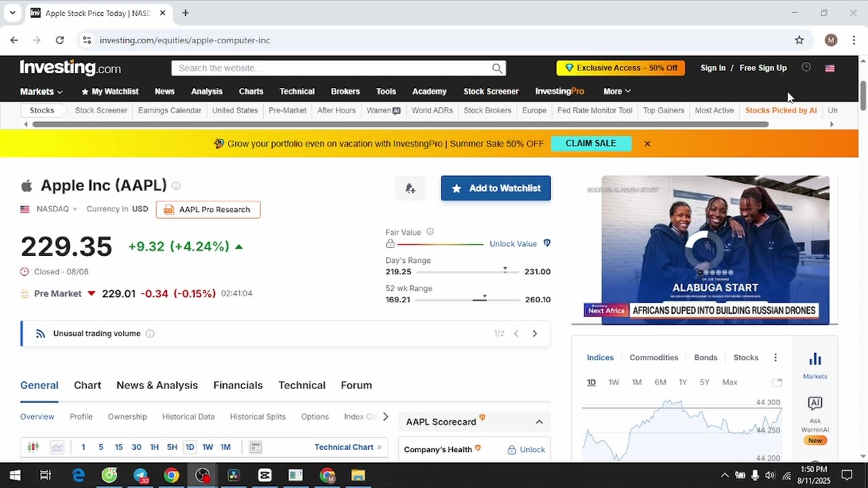Open the Forum tab

pos(356,385)
